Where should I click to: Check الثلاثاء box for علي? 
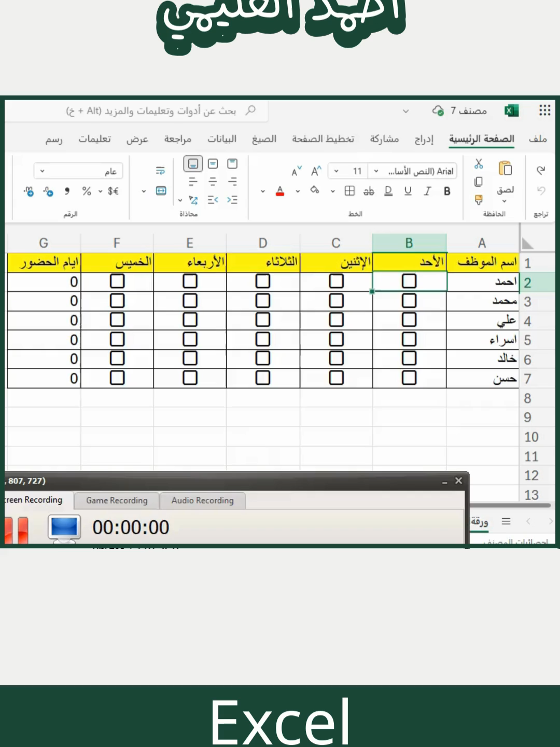point(263,320)
